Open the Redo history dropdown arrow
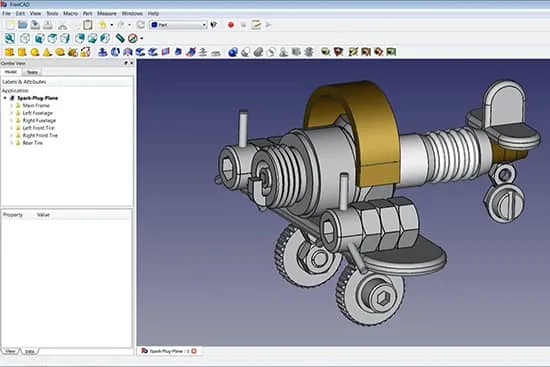Image resolution: width=550 pixels, height=367 pixels. pyautogui.click(x=129, y=25)
